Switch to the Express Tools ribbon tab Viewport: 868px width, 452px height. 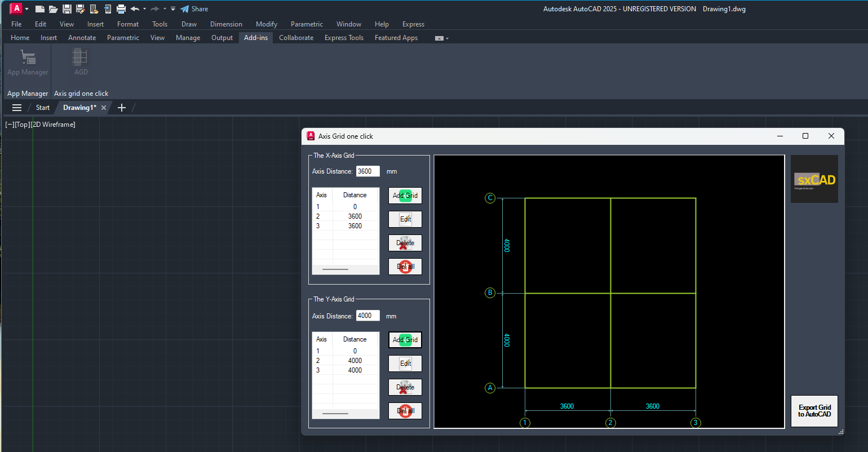point(344,38)
